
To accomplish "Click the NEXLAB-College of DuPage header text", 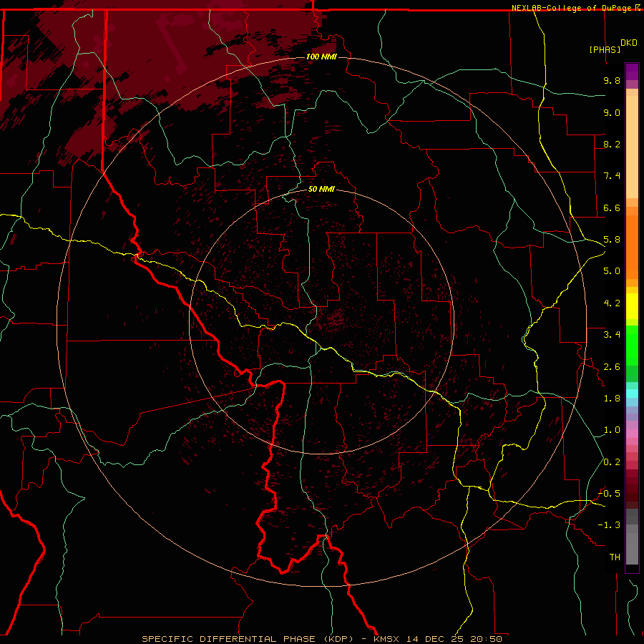I will pos(572,8).
